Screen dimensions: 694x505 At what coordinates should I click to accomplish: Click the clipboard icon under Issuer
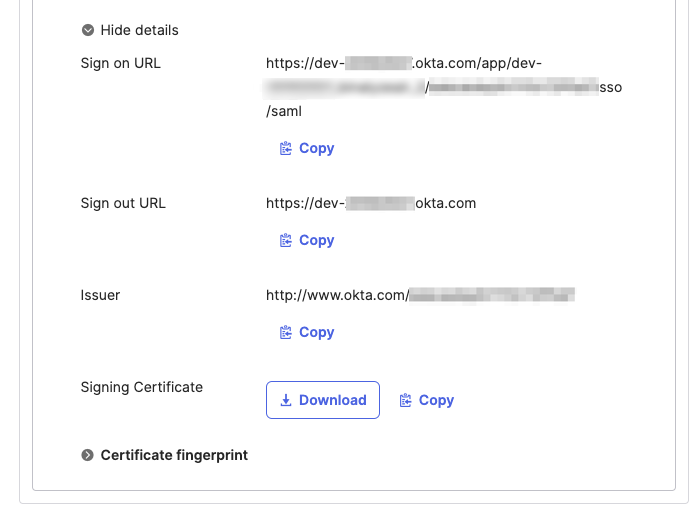(x=286, y=332)
